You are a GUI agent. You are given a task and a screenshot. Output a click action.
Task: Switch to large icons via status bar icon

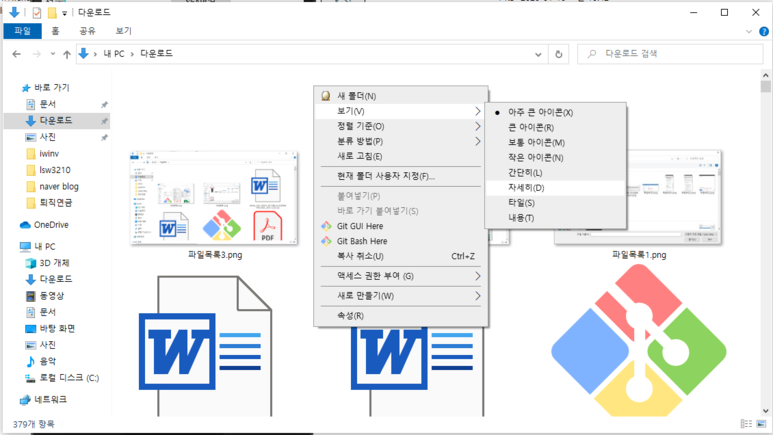click(762, 424)
